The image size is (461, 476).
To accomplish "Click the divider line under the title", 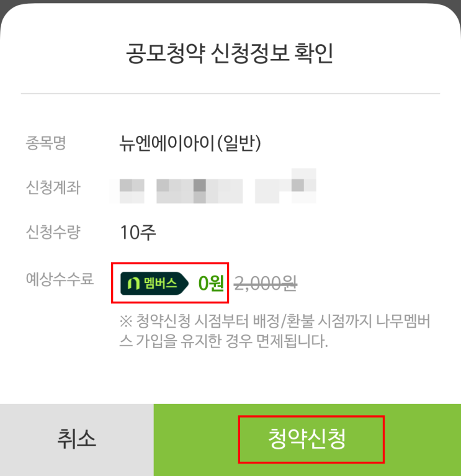I will pos(230,94).
